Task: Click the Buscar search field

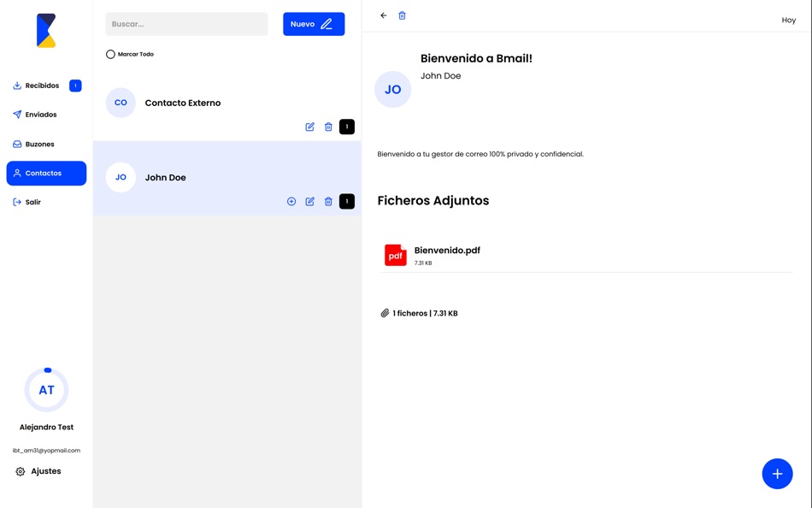Action: click(x=186, y=23)
